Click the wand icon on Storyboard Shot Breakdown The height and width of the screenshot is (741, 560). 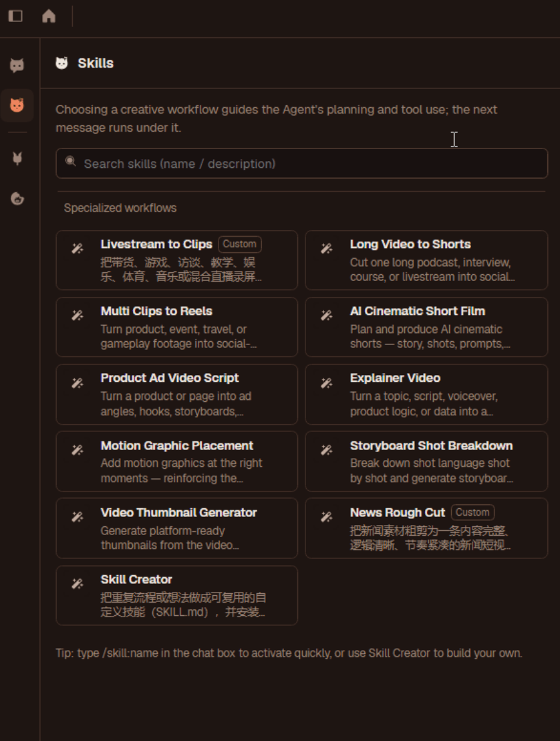(327, 450)
